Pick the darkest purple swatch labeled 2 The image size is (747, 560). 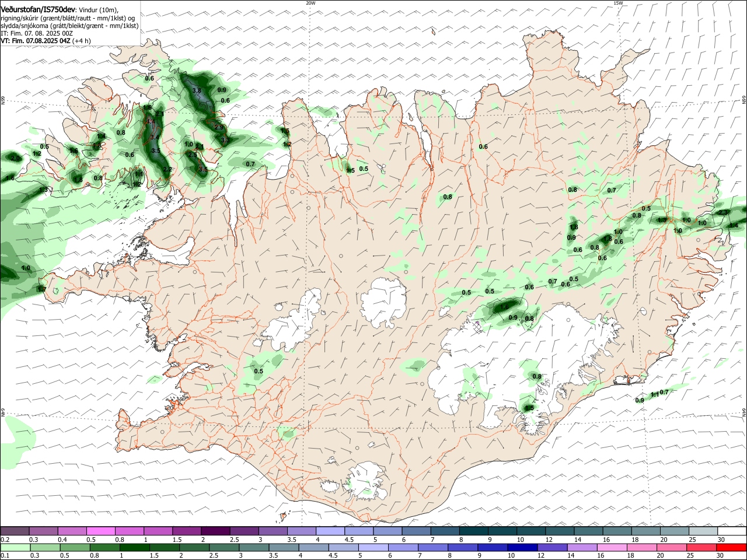coord(215,531)
